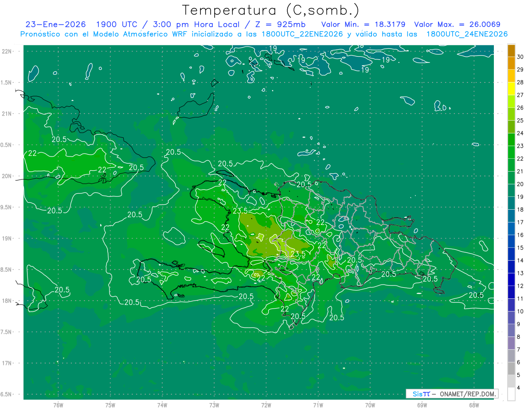This screenshot has height=411, width=532.
Task: Pick the dark orange swatch atop the color scale
Action: tap(511, 50)
